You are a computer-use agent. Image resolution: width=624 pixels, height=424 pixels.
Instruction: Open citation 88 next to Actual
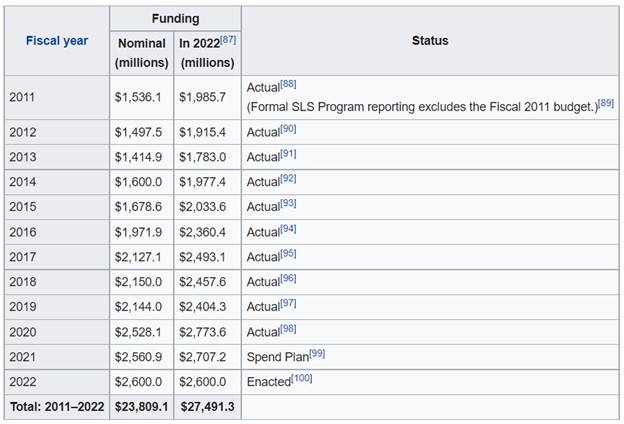(288, 84)
